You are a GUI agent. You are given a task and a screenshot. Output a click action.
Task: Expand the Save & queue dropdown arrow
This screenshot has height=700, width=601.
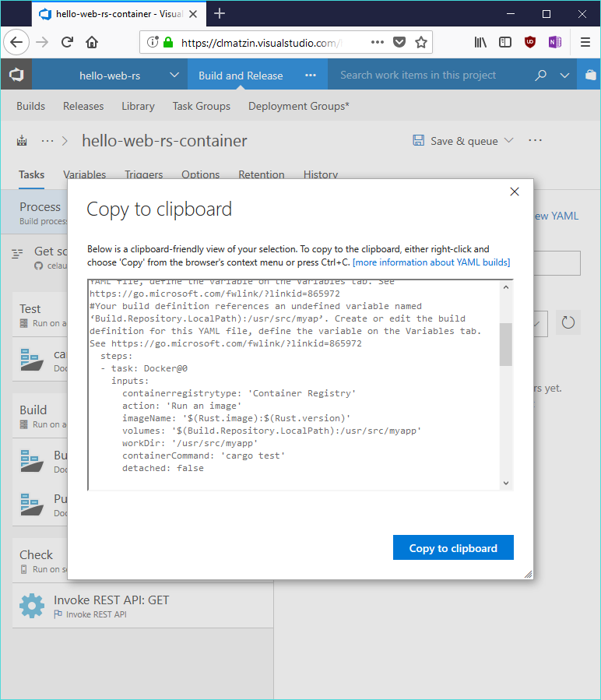[x=508, y=141]
